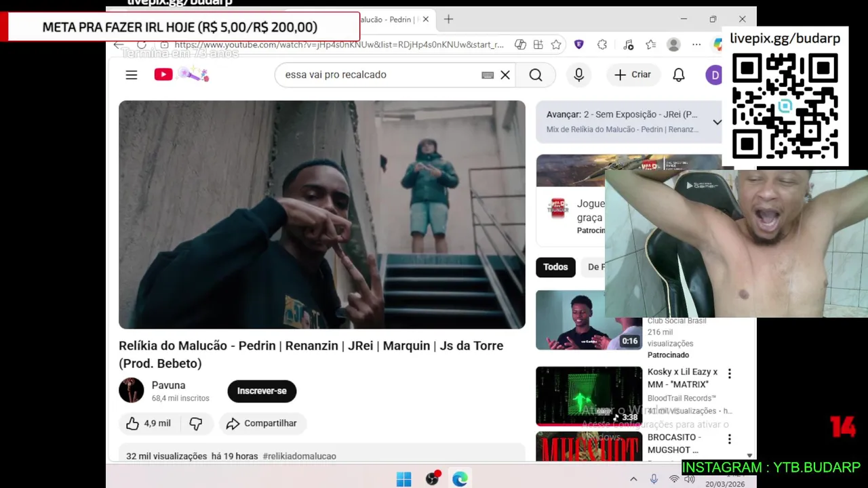868x488 pixels.
Task: Start voice search with the microphone icon
Action: 578,75
